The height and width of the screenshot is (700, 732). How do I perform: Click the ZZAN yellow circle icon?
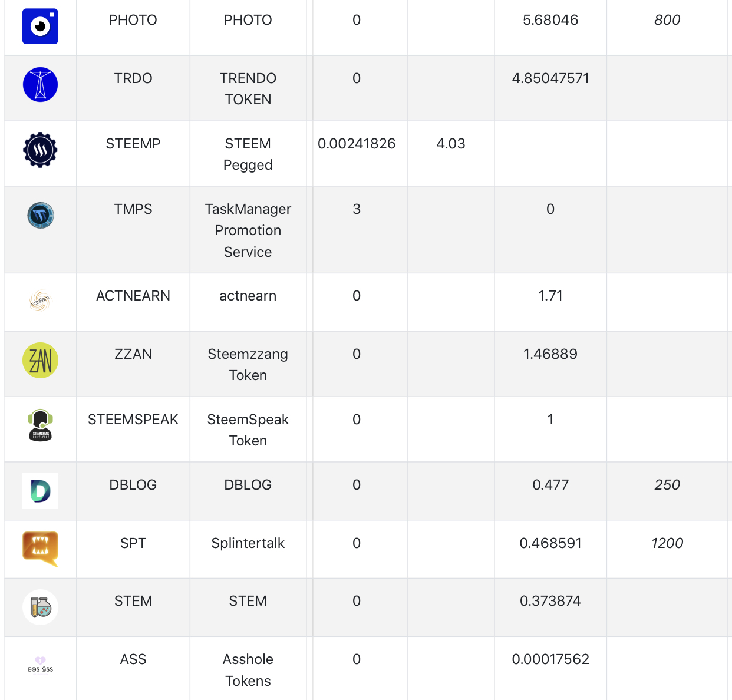click(x=40, y=360)
